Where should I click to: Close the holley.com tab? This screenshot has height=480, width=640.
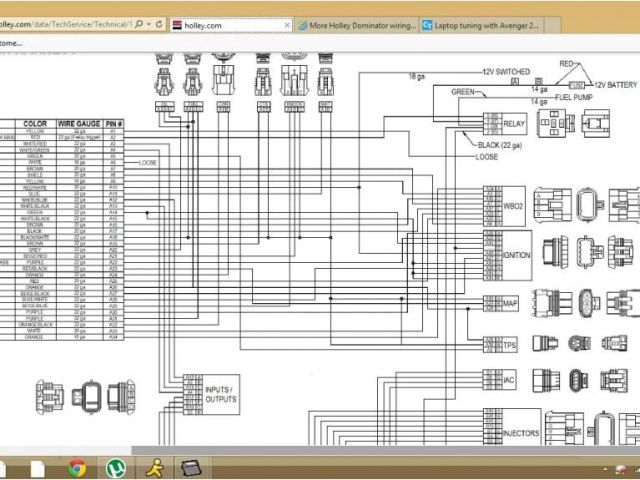(288, 24)
